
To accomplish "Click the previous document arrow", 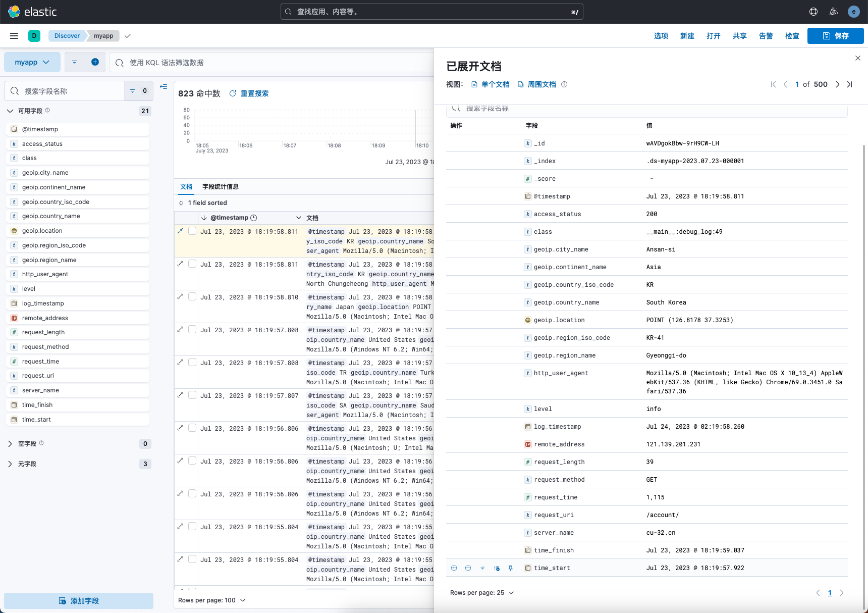I will tap(785, 84).
